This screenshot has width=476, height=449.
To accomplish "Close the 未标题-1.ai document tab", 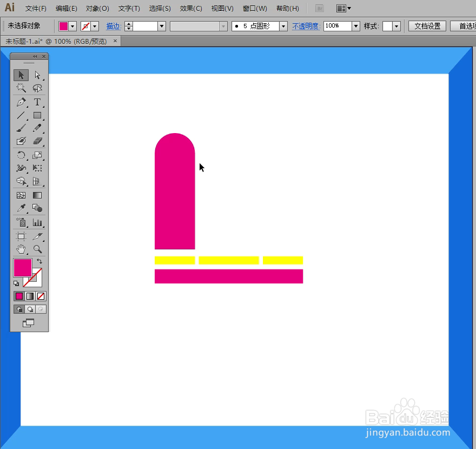I will tap(115, 41).
